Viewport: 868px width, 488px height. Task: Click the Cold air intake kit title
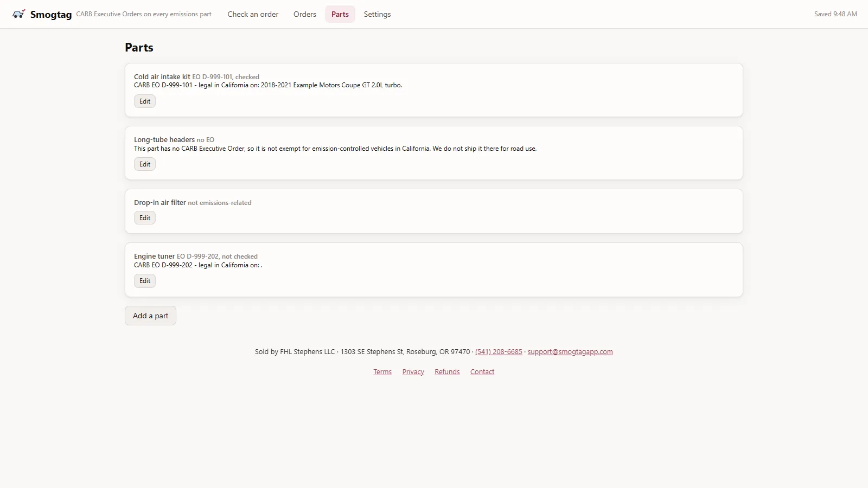[162, 76]
